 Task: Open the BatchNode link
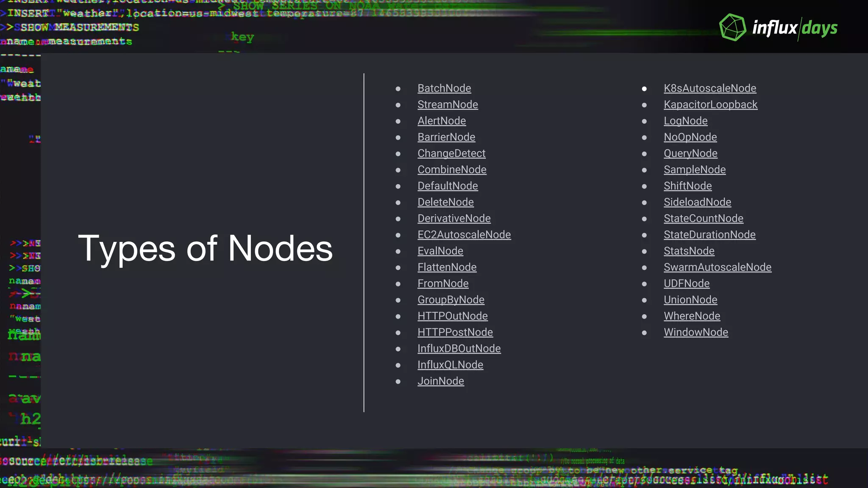click(444, 88)
